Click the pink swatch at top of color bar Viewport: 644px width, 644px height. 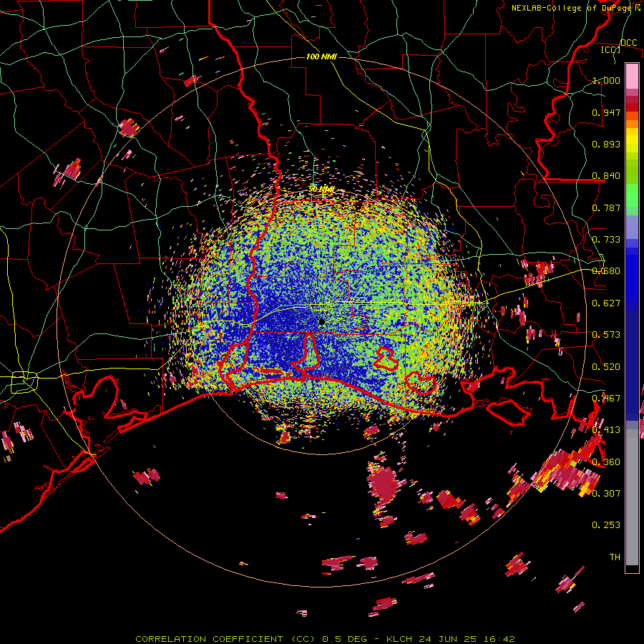coord(632,76)
